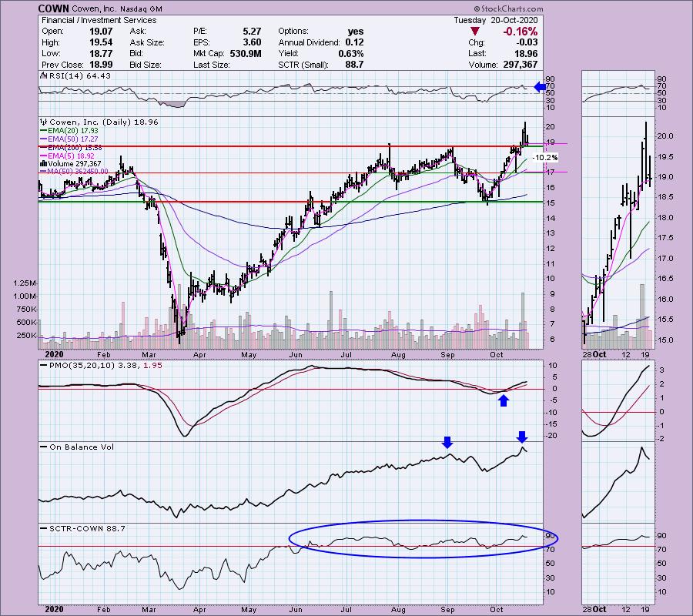The height and width of the screenshot is (616, 693).
Task: Click the -20 level on PMO axis
Action: coord(551,436)
